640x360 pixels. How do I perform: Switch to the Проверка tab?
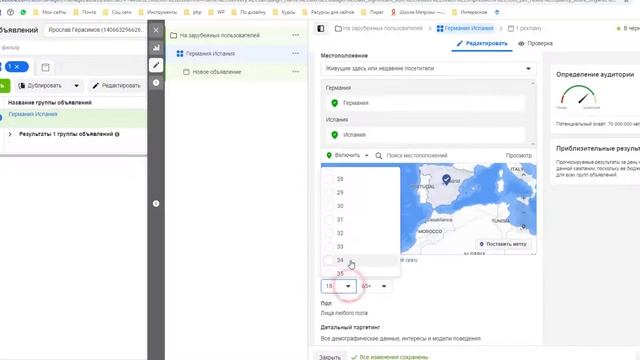click(535, 43)
